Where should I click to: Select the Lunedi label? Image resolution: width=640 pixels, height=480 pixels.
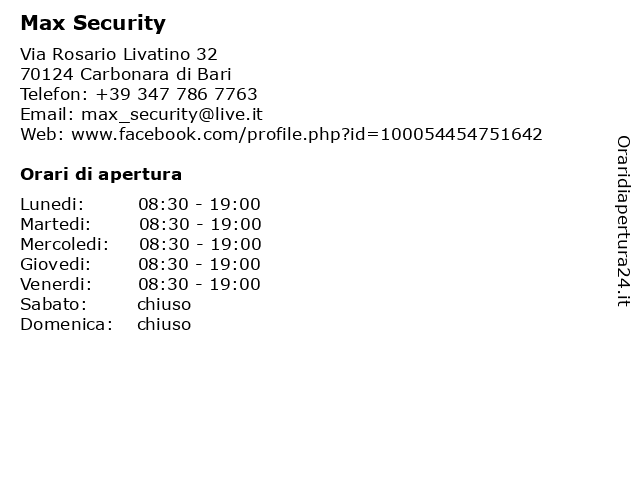tap(52, 204)
